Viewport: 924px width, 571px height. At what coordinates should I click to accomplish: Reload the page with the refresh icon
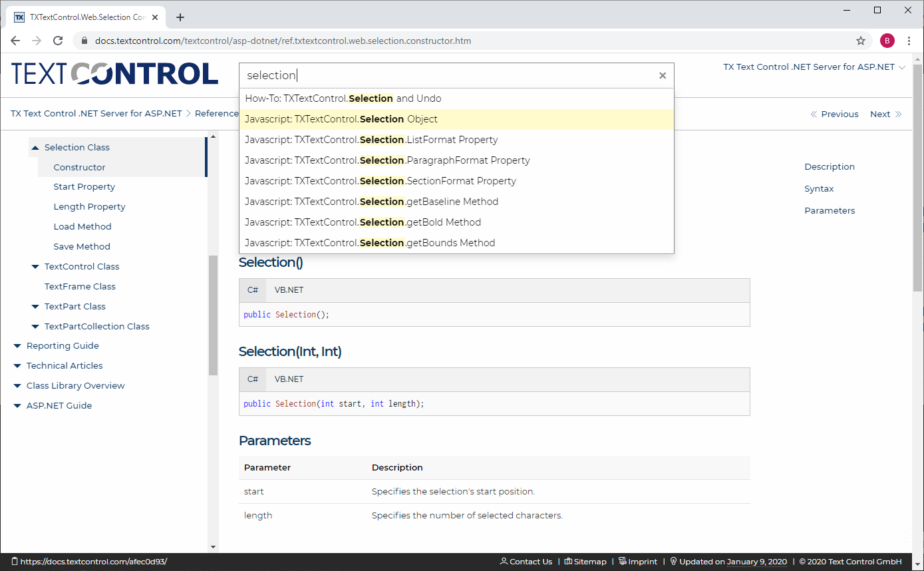[x=58, y=41]
